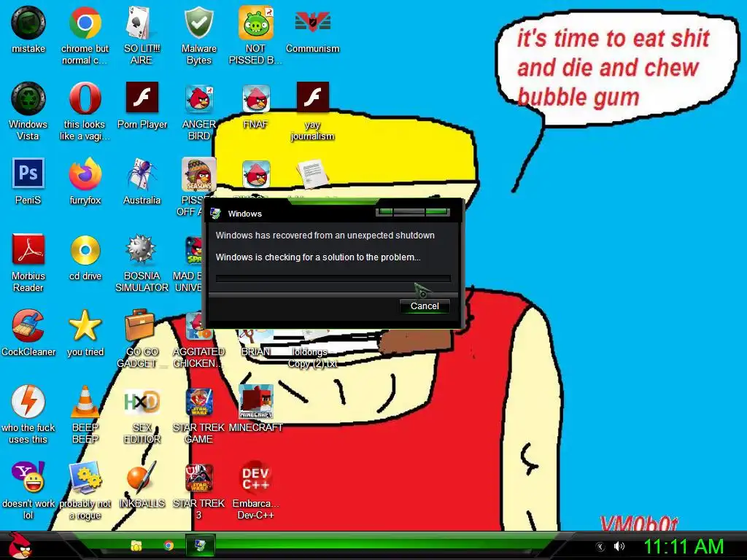Click the Windows dialog progress bar
Image resolution: width=747 pixels, height=560 pixels.
click(x=333, y=278)
